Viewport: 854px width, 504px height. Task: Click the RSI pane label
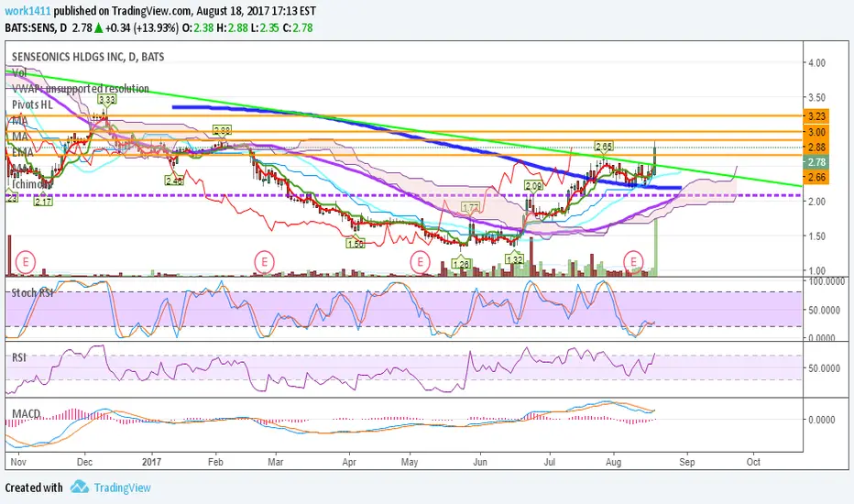pyautogui.click(x=19, y=357)
